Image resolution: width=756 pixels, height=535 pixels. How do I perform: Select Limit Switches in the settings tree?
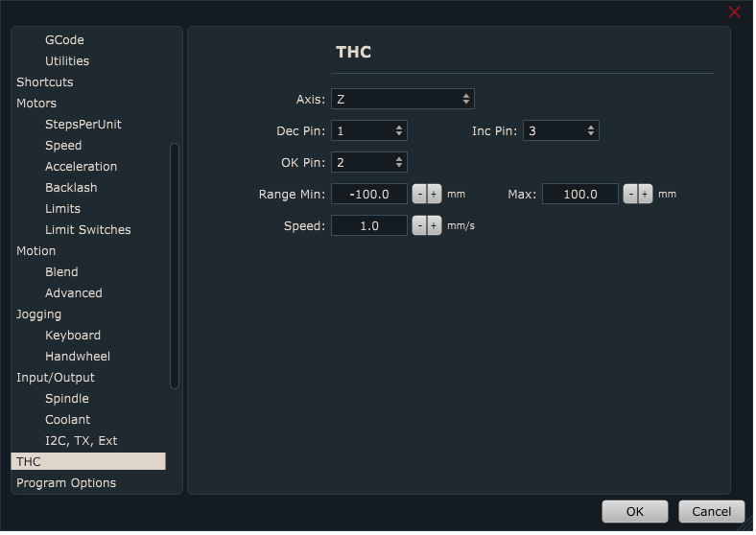87,230
